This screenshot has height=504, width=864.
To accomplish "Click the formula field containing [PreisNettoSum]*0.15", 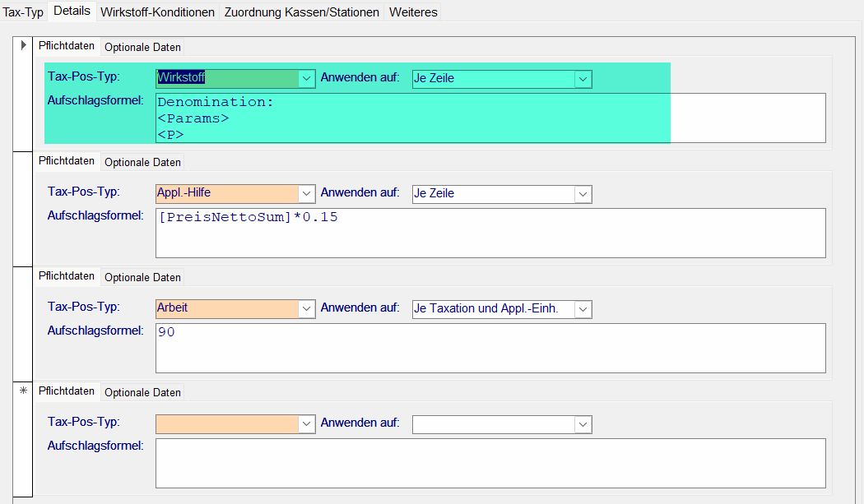I will click(490, 233).
